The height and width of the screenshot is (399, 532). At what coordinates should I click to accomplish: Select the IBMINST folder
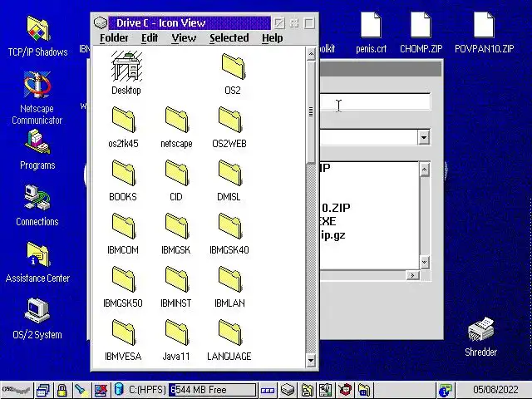(176, 279)
